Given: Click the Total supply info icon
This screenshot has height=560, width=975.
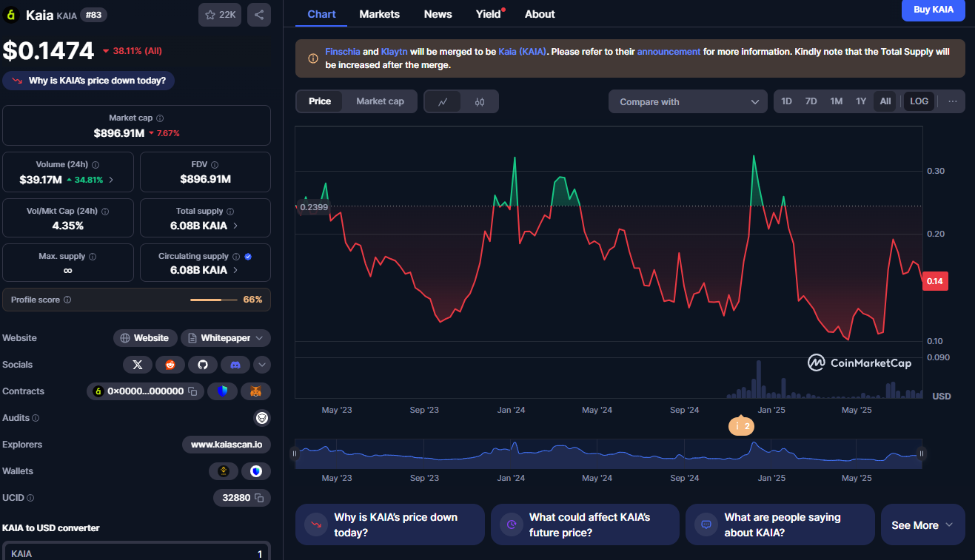Looking at the screenshot, I should (x=230, y=212).
